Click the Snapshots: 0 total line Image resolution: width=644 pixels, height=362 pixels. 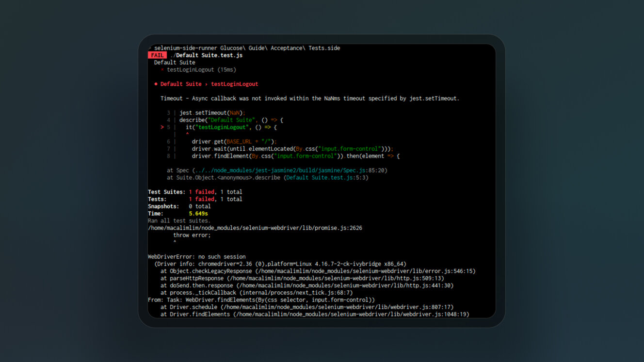tap(179, 206)
